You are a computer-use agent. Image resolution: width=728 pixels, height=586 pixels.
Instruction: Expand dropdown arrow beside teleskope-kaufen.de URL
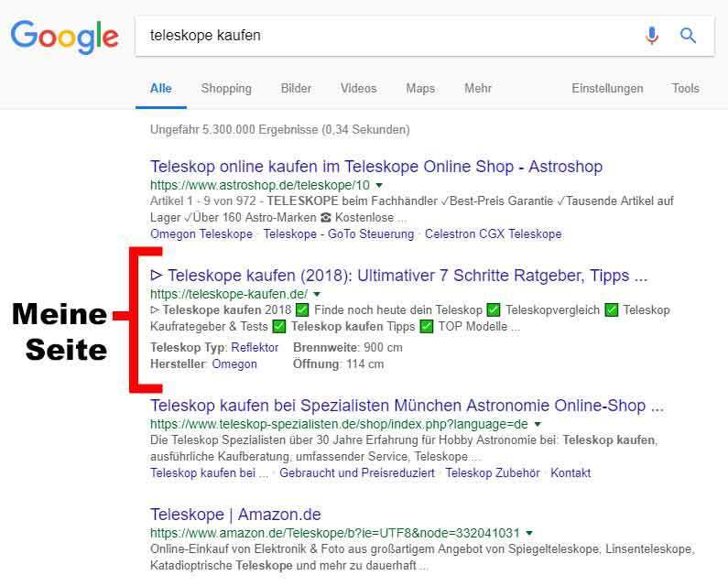tap(317, 295)
